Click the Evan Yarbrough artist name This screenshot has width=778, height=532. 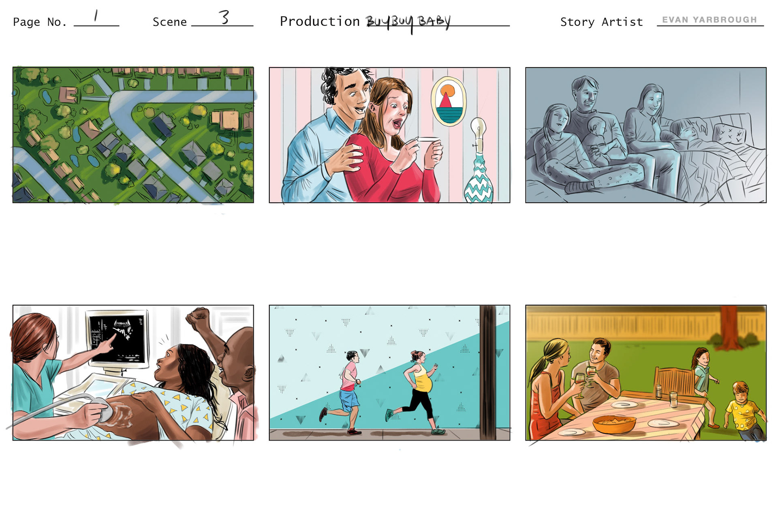[710, 20]
